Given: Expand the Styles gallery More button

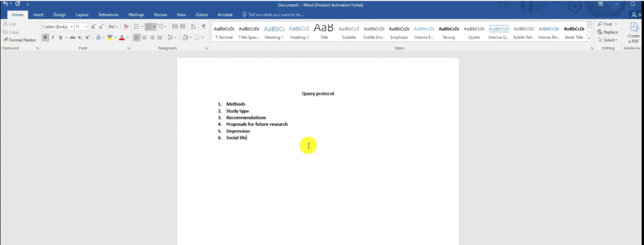Looking at the screenshot, I should click(x=589, y=38).
